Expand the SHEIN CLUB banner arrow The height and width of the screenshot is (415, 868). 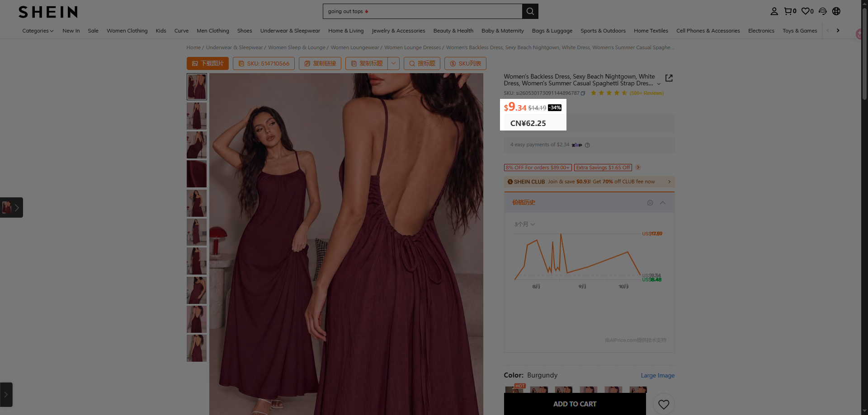point(670,182)
